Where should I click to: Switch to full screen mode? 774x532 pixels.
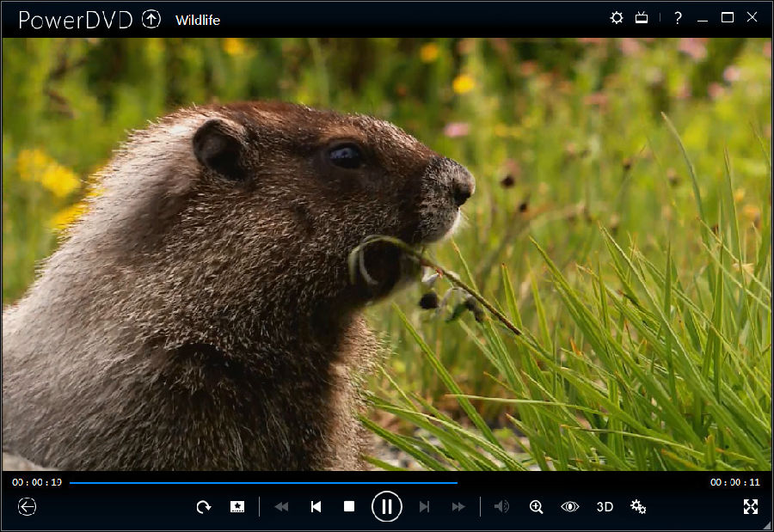point(750,506)
